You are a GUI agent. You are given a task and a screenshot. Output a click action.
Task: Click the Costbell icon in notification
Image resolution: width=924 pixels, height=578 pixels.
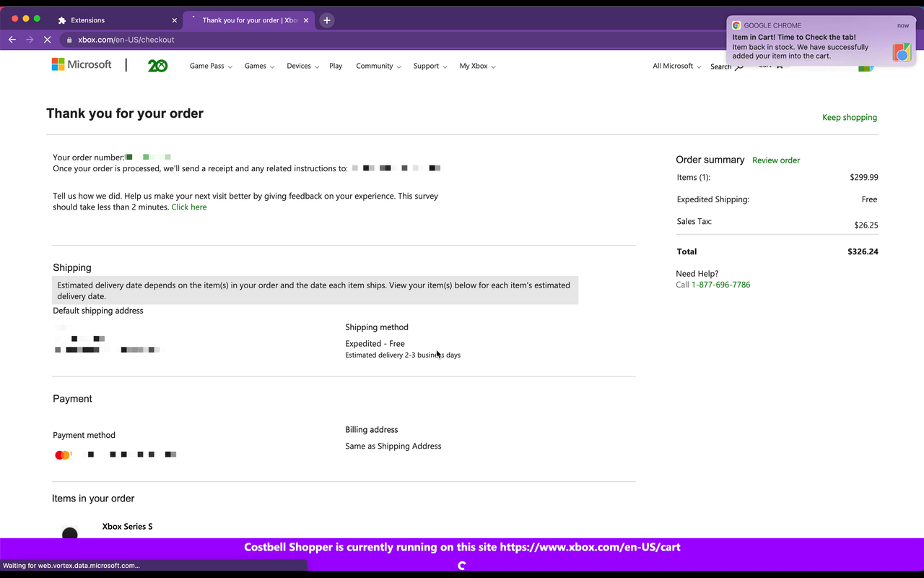click(902, 52)
